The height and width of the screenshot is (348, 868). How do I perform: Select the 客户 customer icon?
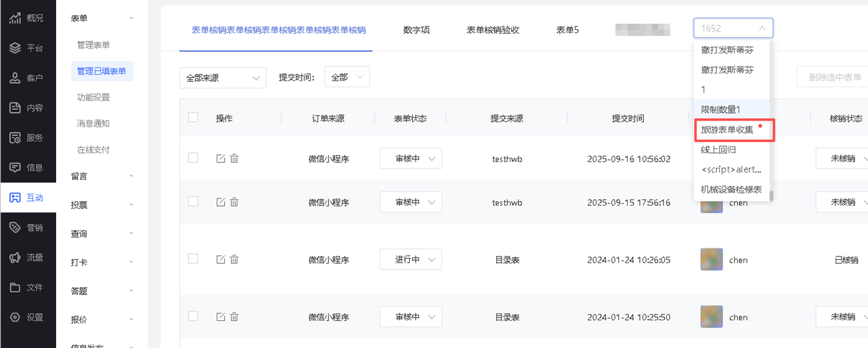[15, 78]
